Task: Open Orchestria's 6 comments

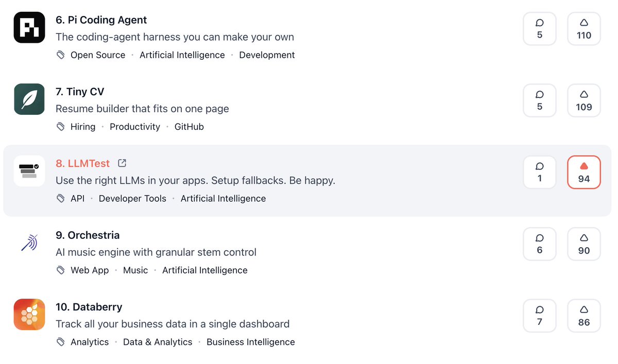Action: pyautogui.click(x=540, y=244)
